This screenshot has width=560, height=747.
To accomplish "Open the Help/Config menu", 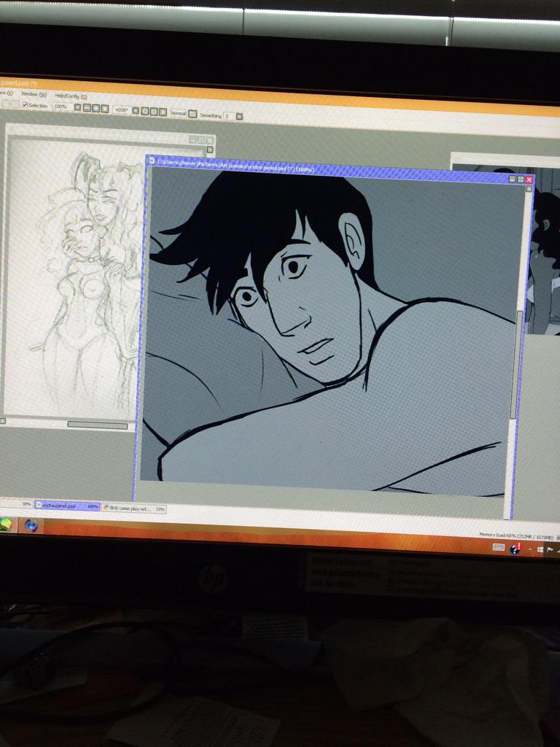I will pos(71,96).
